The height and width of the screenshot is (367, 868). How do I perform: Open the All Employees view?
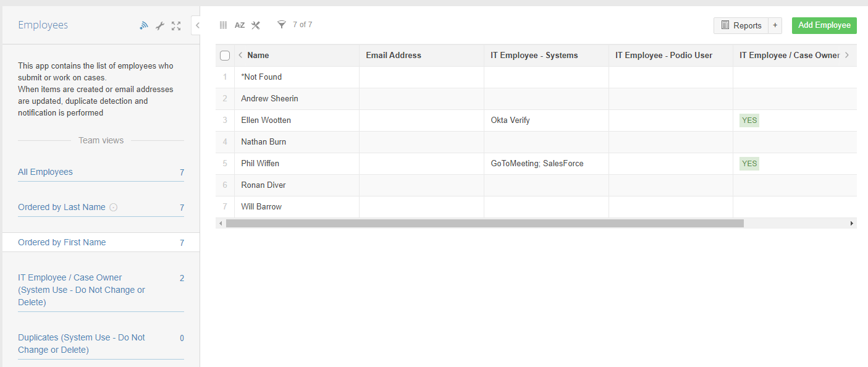pyautogui.click(x=45, y=172)
